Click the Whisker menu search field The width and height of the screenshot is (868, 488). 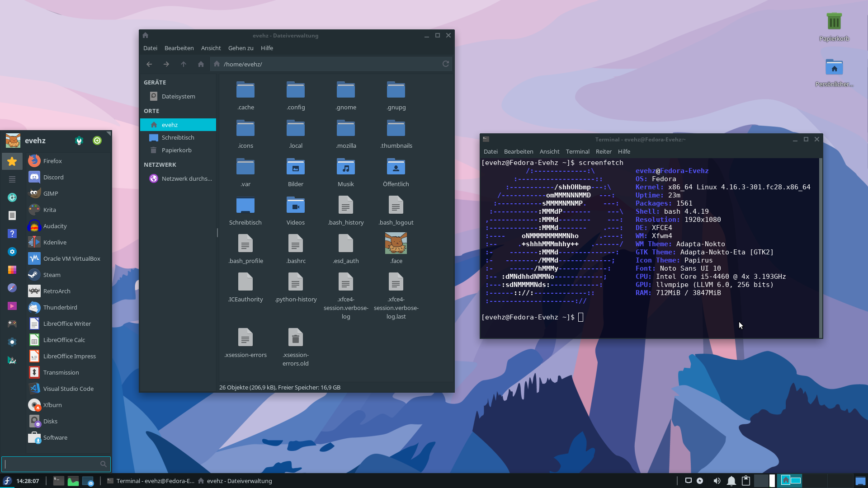pos(56,464)
